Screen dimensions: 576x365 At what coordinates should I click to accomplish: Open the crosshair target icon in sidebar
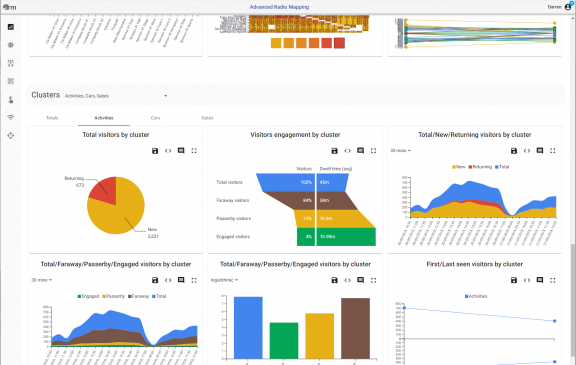[11, 135]
